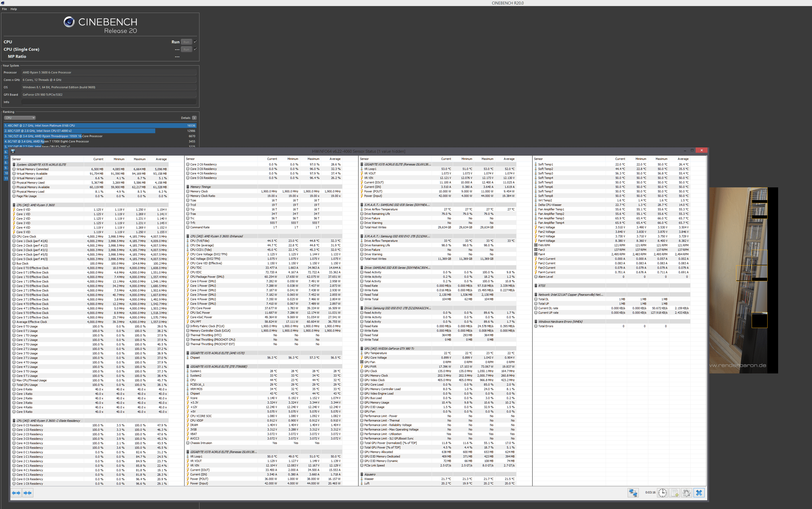Select the PCIe Link Speed row
Screen dimensions: 812x509
(438, 466)
